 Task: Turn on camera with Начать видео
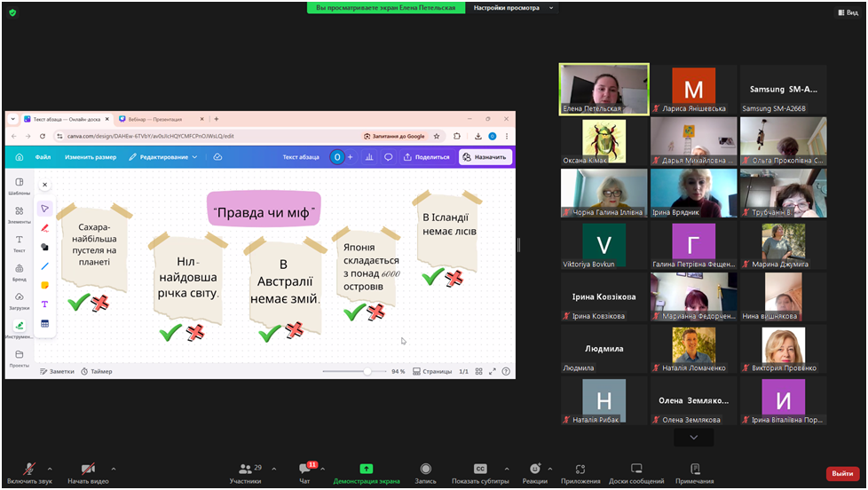click(x=87, y=469)
